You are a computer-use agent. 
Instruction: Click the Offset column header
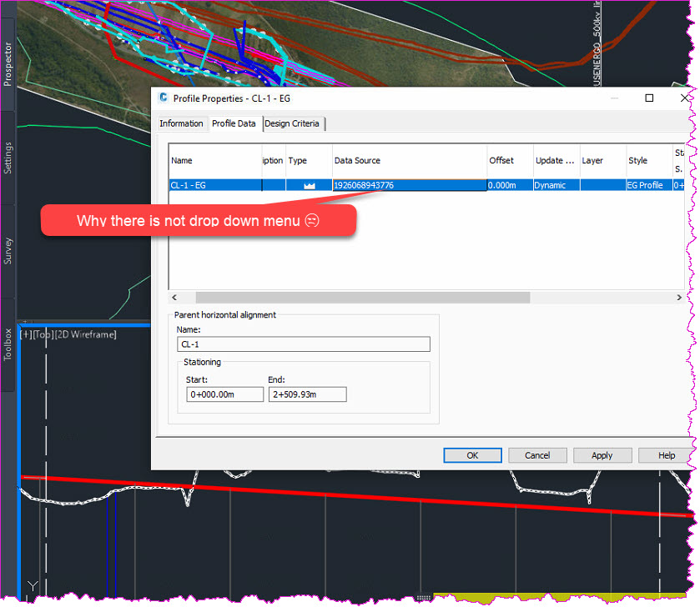510,161
